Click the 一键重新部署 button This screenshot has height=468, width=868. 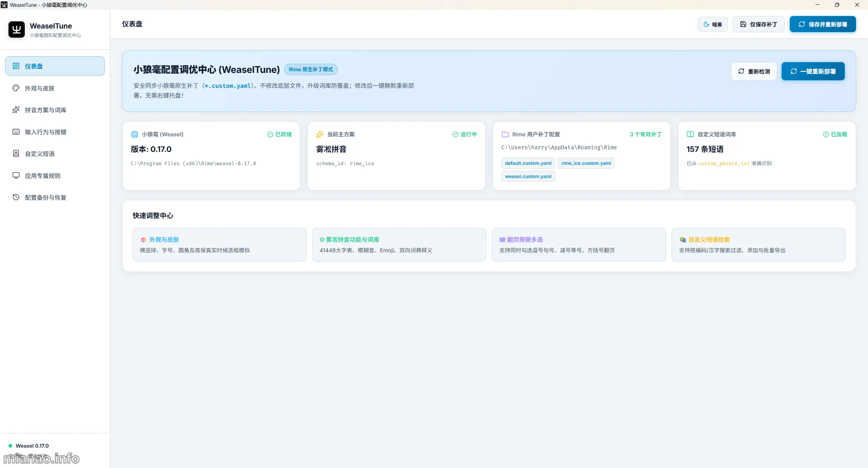pyautogui.click(x=813, y=71)
